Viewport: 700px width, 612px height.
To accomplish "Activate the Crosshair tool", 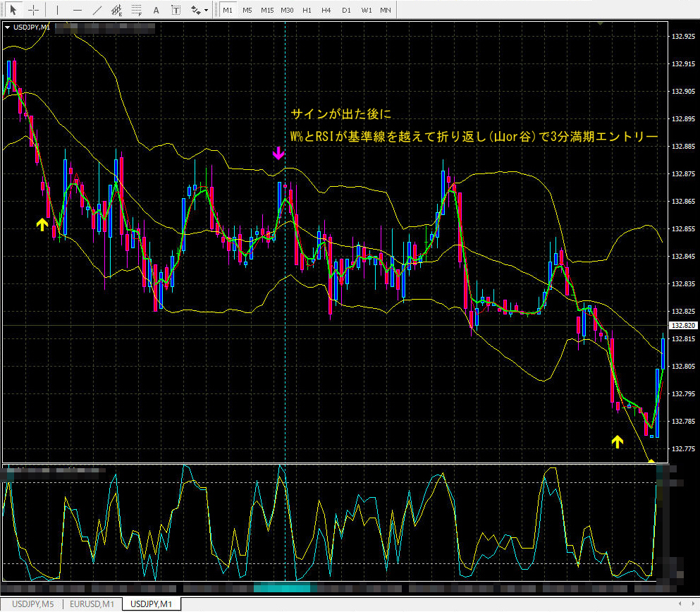I will 33,10.
